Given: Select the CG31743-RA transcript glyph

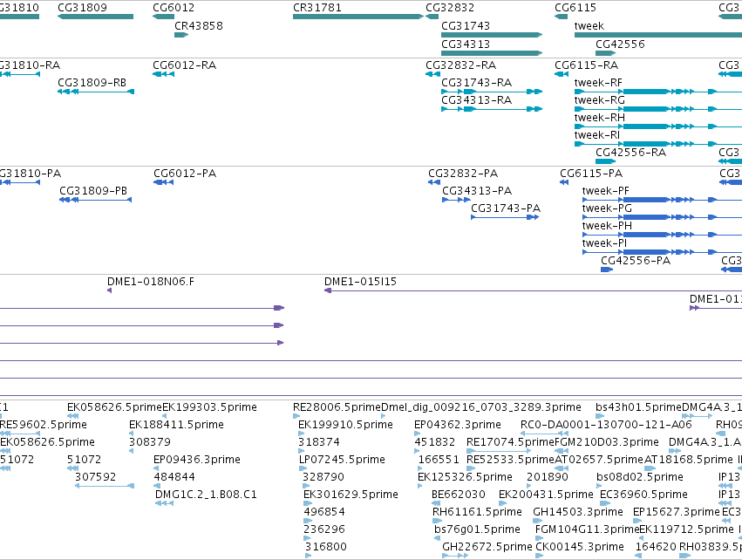Looking at the screenshot, I should coord(492,92).
